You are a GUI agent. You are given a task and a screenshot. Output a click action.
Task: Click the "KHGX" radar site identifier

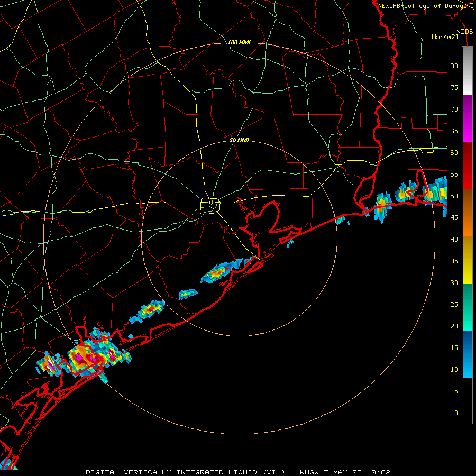coord(309,472)
